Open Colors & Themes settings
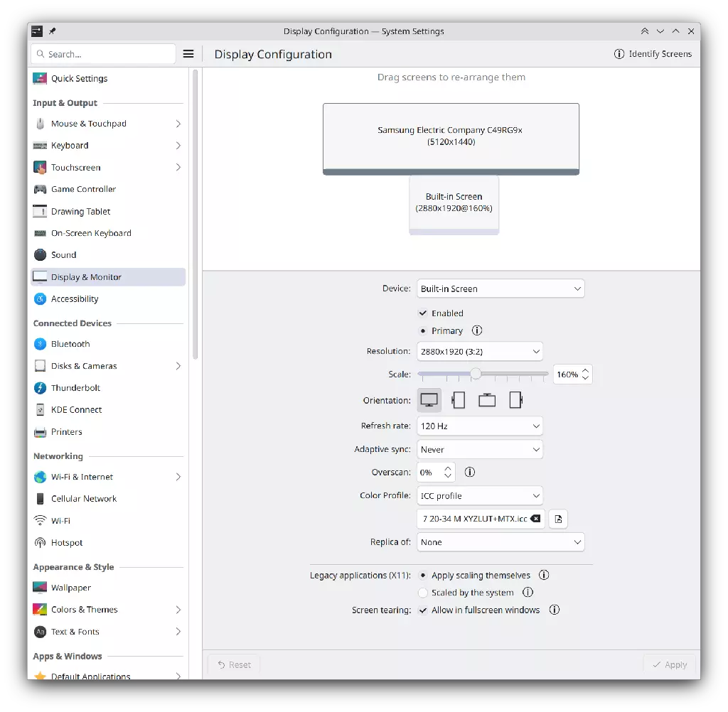The height and width of the screenshot is (712, 728). (108, 610)
